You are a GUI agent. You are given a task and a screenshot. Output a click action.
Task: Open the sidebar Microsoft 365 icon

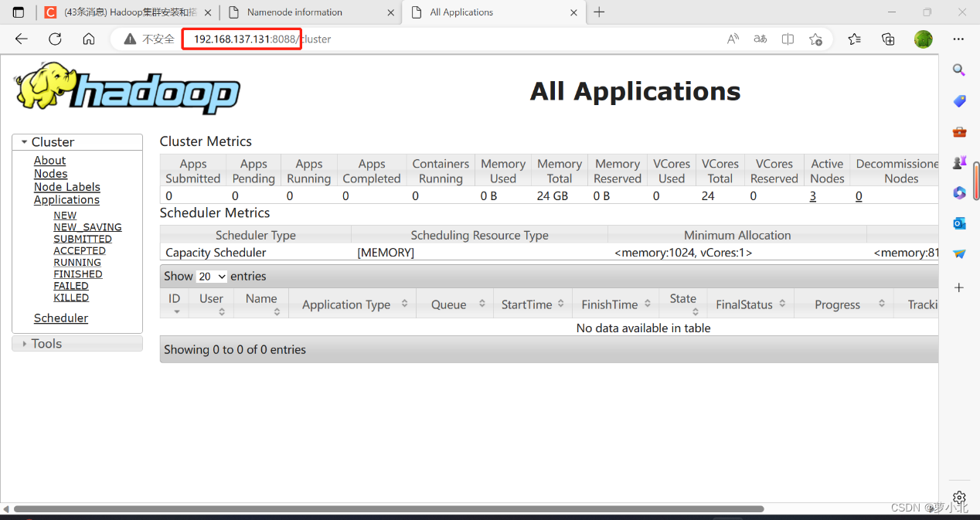pyautogui.click(x=959, y=192)
